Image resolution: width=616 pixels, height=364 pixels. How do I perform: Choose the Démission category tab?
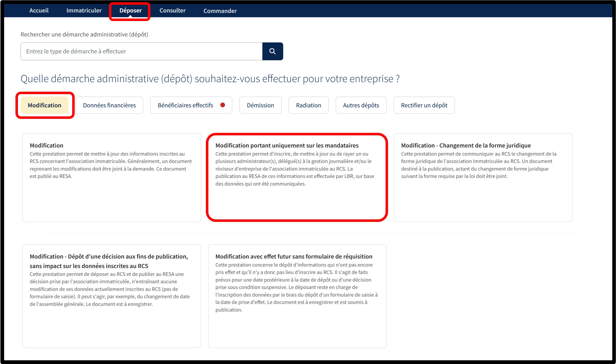click(260, 105)
